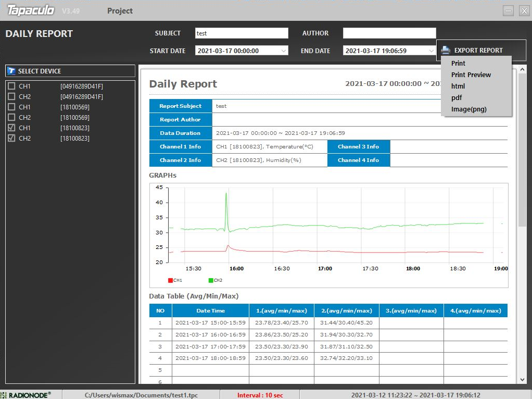The width and height of the screenshot is (532, 399).
Task: Click the Select Device panel header
Action: (70, 71)
